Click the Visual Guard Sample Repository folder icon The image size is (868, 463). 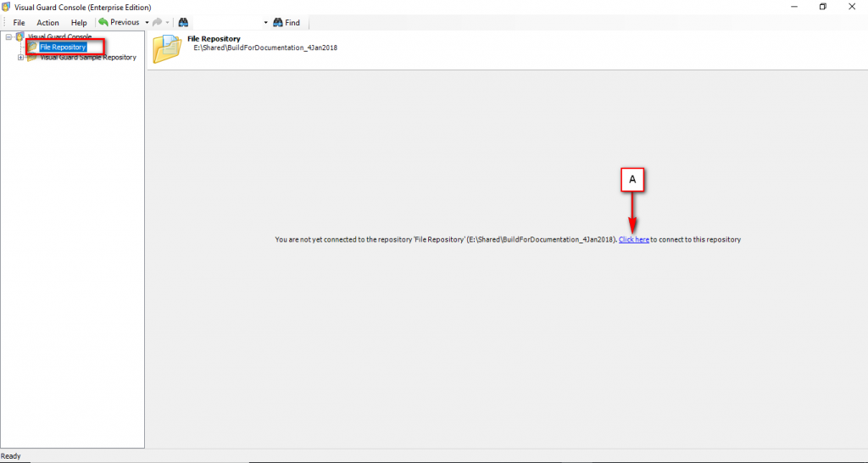(31, 58)
